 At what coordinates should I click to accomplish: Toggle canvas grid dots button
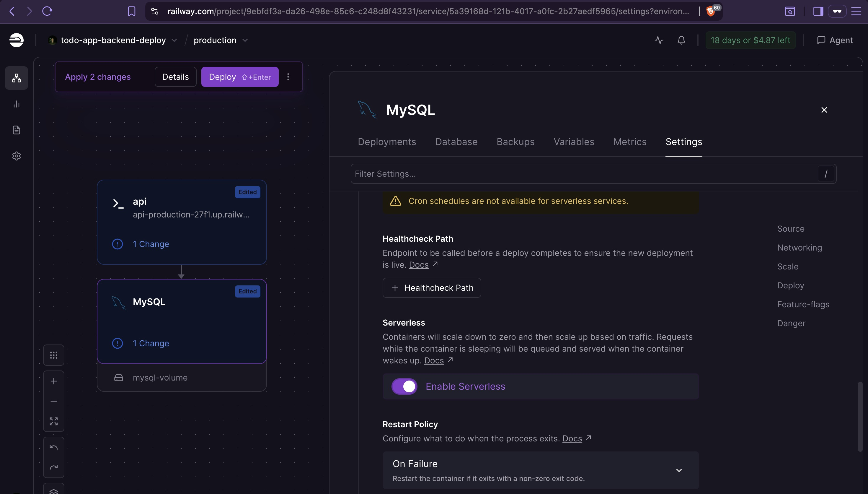(x=53, y=355)
